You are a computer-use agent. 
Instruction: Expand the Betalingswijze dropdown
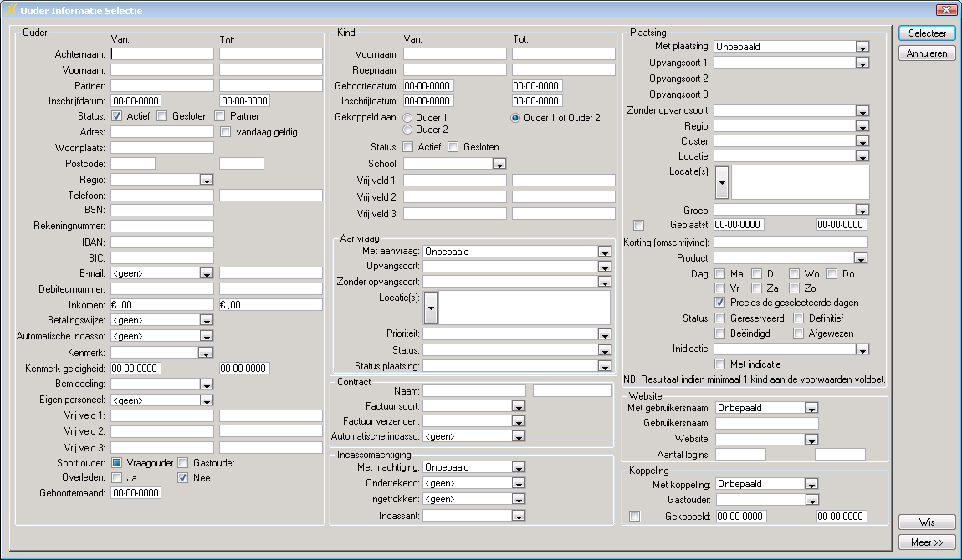click(x=206, y=320)
